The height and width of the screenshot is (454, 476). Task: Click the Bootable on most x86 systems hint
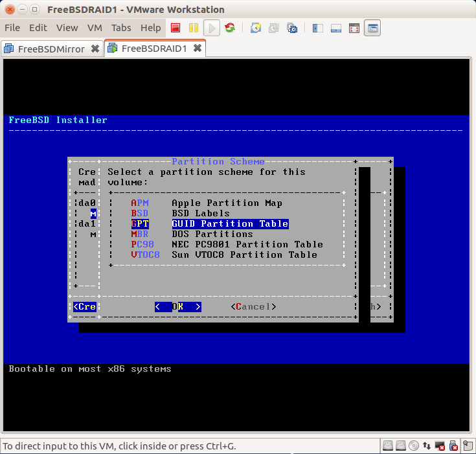coord(90,369)
